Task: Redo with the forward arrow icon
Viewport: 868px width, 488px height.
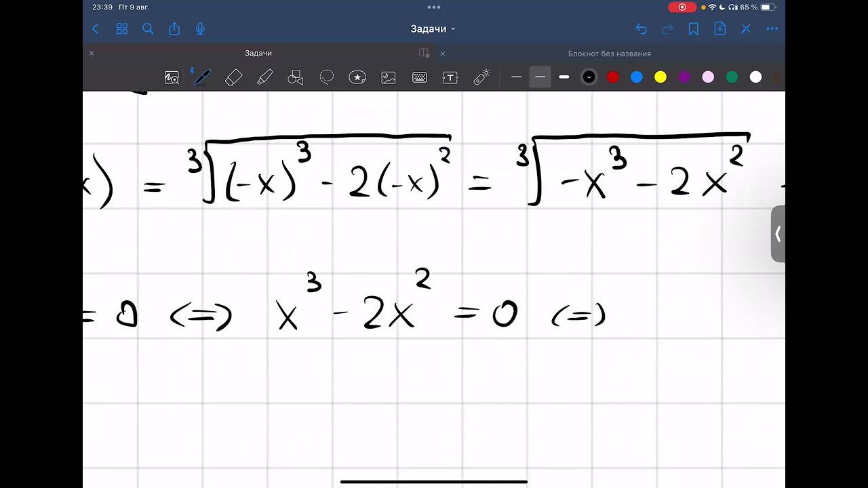Action: tap(667, 29)
